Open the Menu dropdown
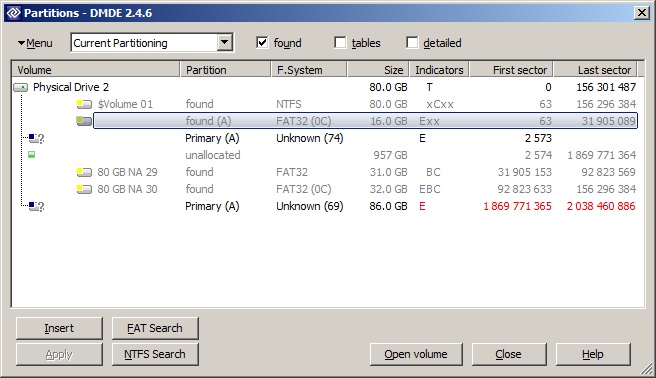The image size is (656, 378). pos(35,43)
